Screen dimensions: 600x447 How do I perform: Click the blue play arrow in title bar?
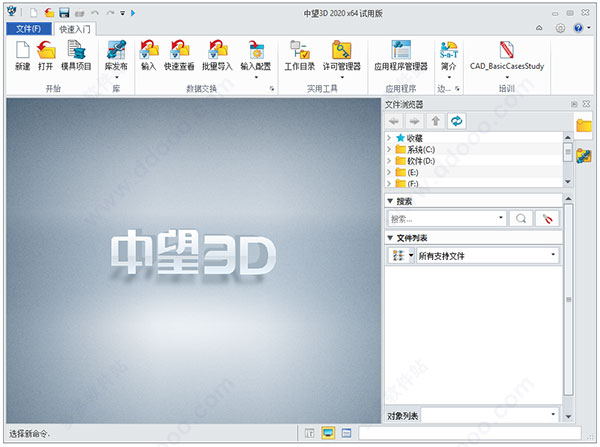coord(133,13)
